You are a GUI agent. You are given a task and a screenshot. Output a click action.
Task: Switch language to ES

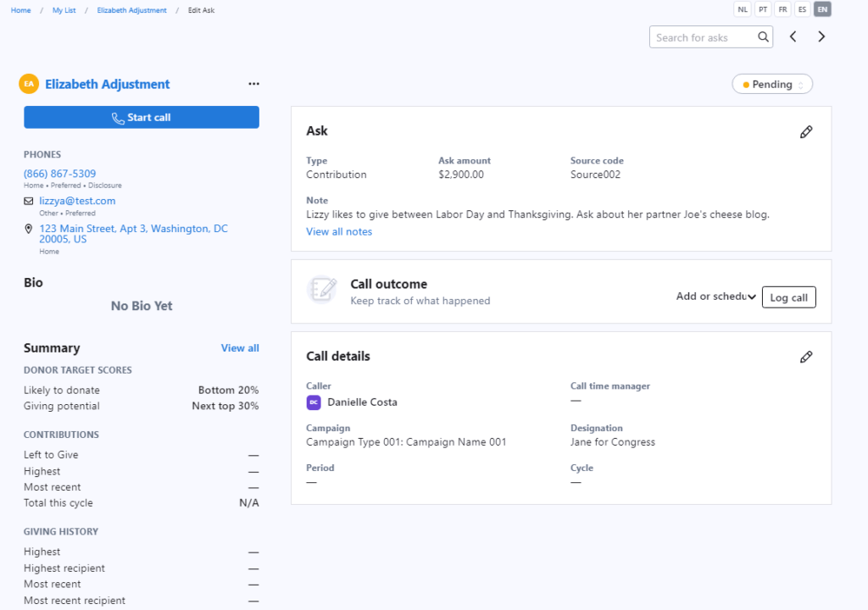[x=802, y=9]
